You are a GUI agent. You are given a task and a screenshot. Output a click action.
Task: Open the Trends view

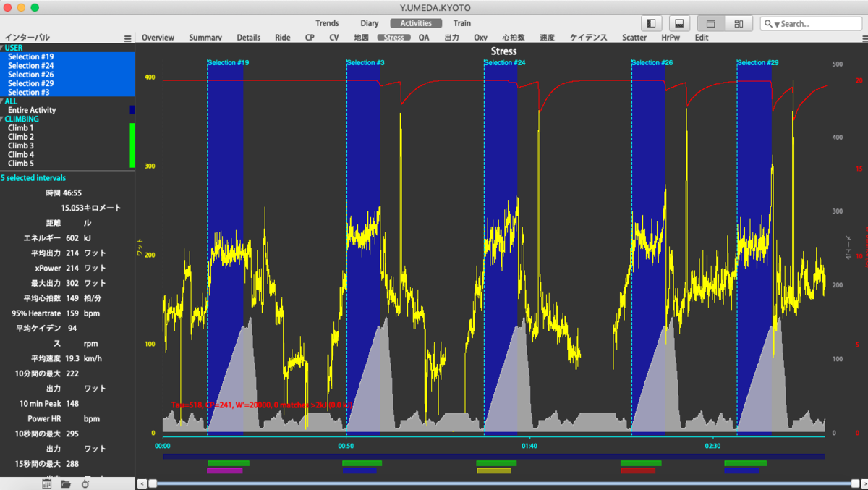click(x=327, y=23)
